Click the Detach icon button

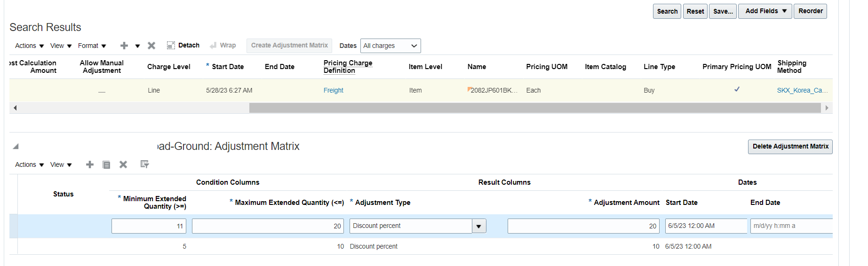[x=183, y=45]
